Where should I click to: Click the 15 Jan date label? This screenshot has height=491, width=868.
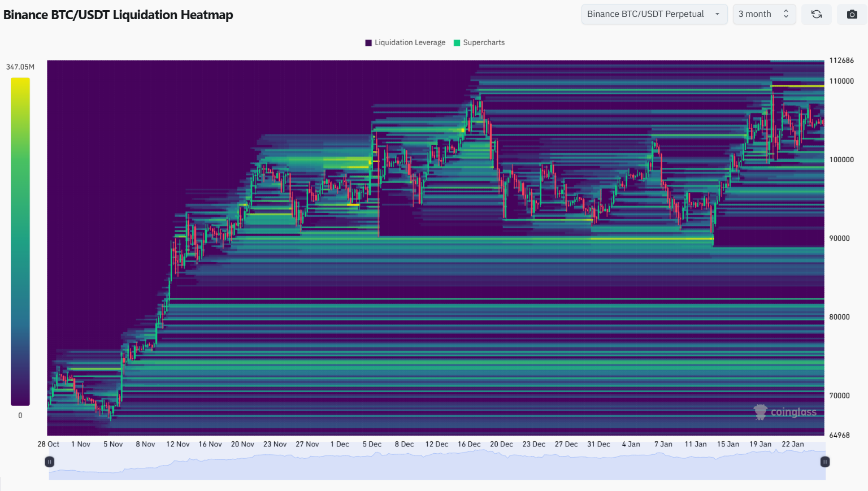coord(728,444)
